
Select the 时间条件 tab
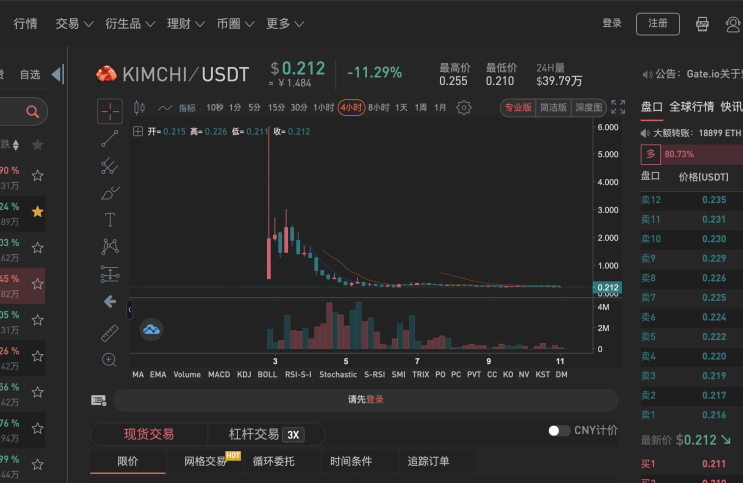tap(351, 461)
